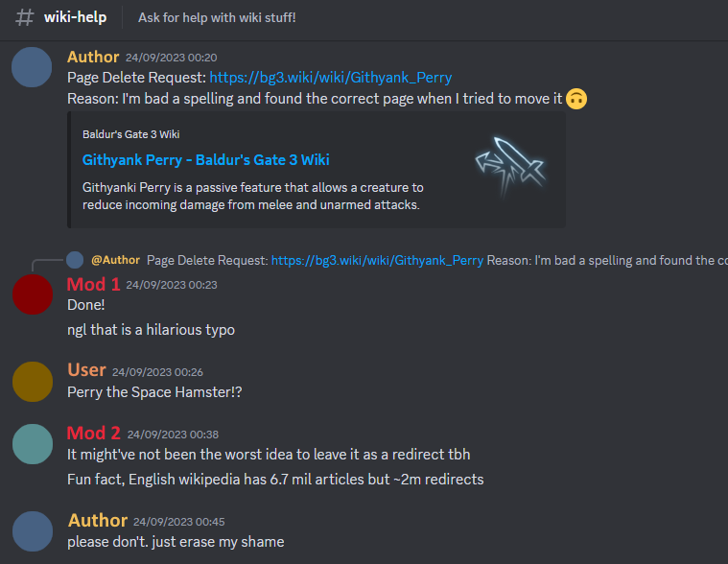Click small reply avatar beside @Author
Screen dimensions: 728x564
pos(75,260)
